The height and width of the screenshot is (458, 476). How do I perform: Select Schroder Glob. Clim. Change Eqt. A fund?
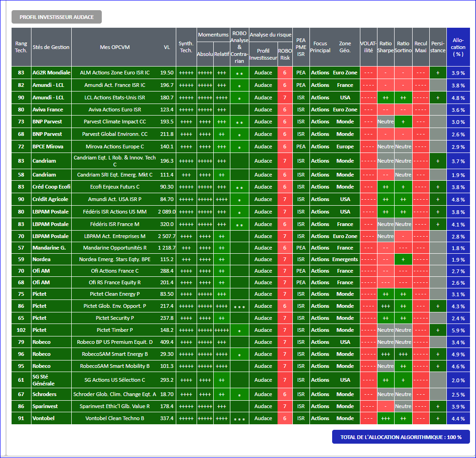click(x=115, y=394)
